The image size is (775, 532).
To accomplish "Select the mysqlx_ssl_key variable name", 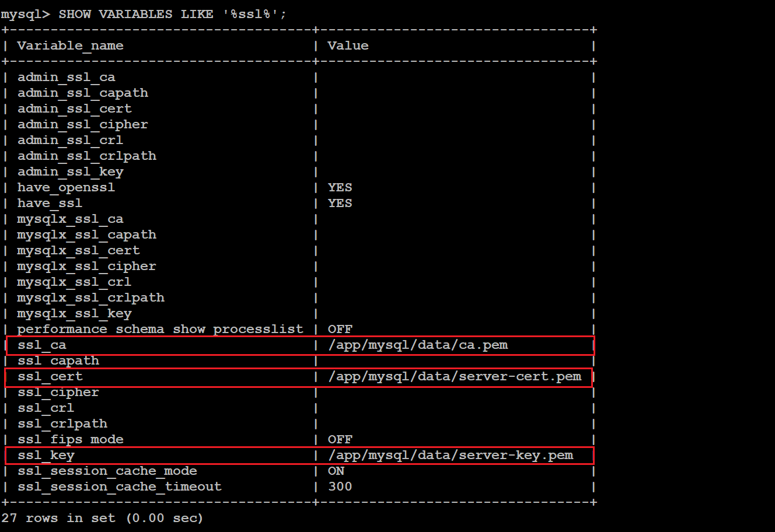I will tap(74, 313).
